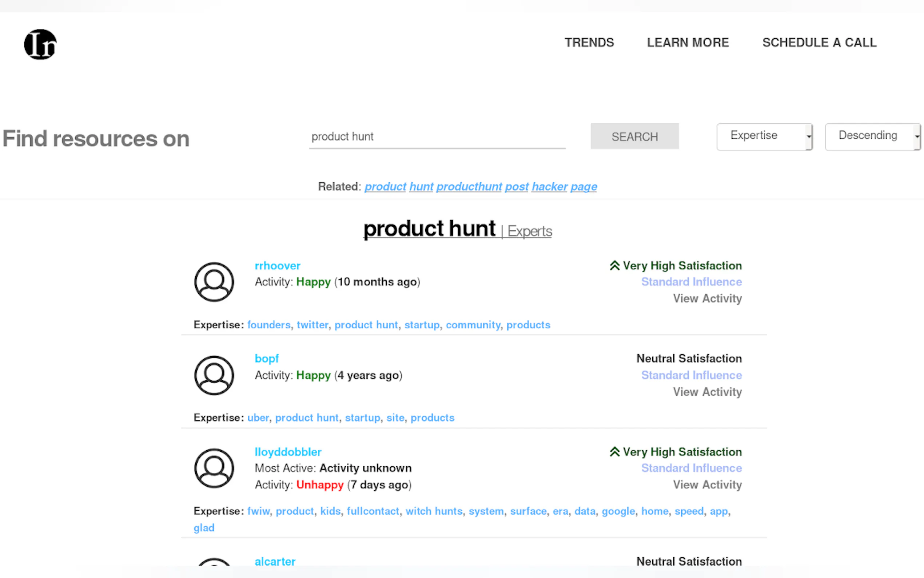Click rrhoover's 'products' expertise tag
The image size is (924, 578).
[x=528, y=325]
